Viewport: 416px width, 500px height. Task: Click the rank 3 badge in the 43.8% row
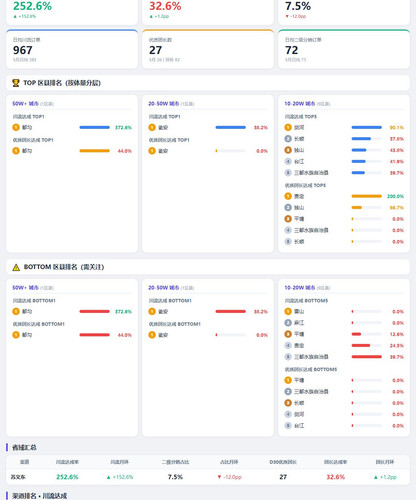288,150
